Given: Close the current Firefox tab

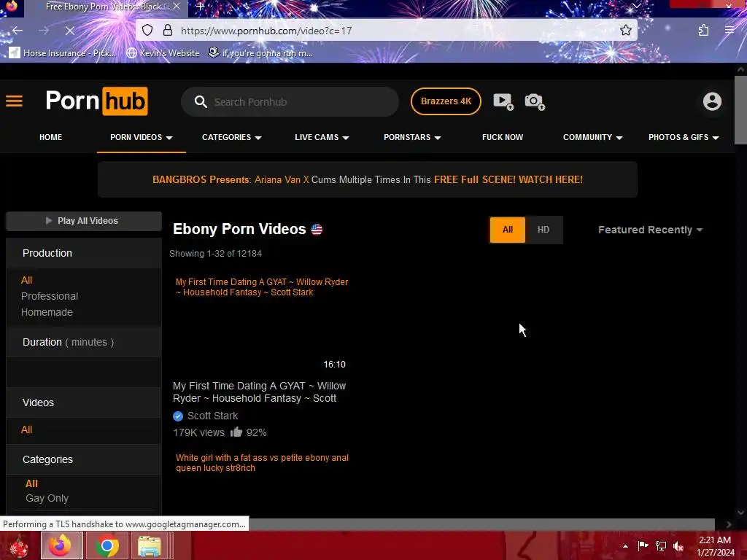Looking at the screenshot, I should tap(177, 7).
